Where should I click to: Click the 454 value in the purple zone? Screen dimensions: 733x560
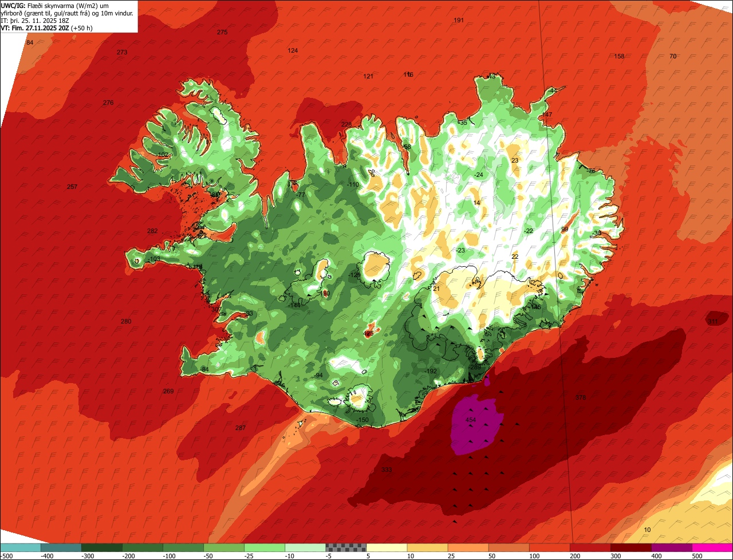click(x=471, y=420)
